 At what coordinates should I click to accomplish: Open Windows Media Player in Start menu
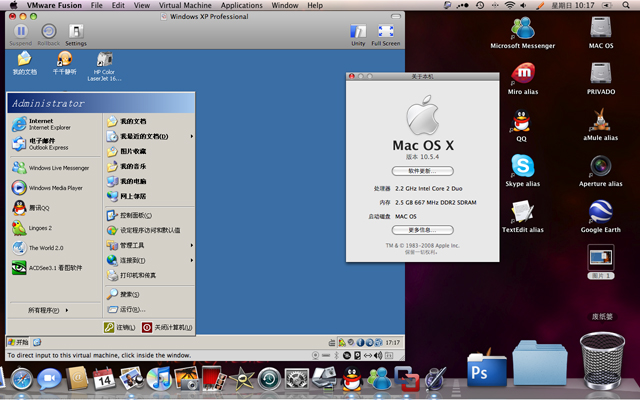[55, 188]
